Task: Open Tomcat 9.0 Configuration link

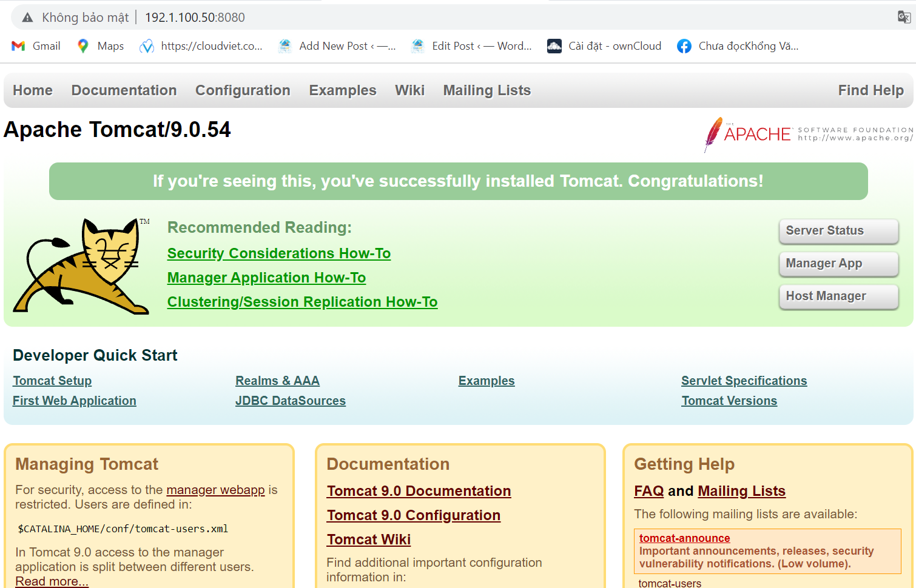Action: click(x=414, y=515)
